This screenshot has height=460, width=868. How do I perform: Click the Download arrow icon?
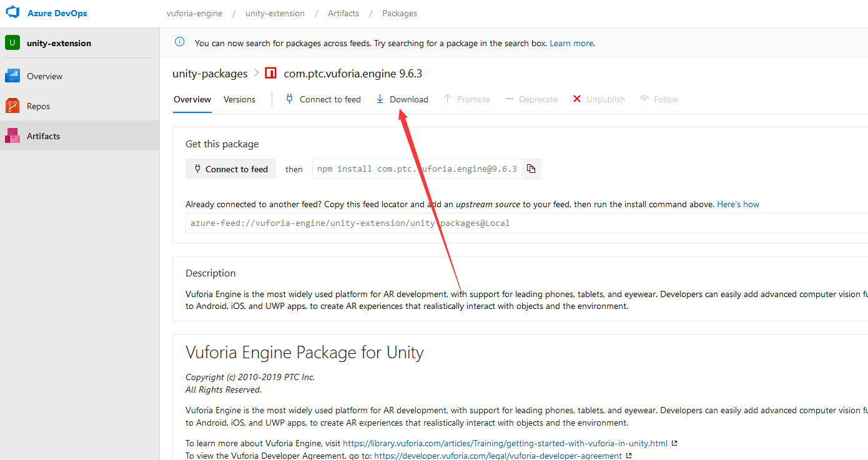pos(380,99)
